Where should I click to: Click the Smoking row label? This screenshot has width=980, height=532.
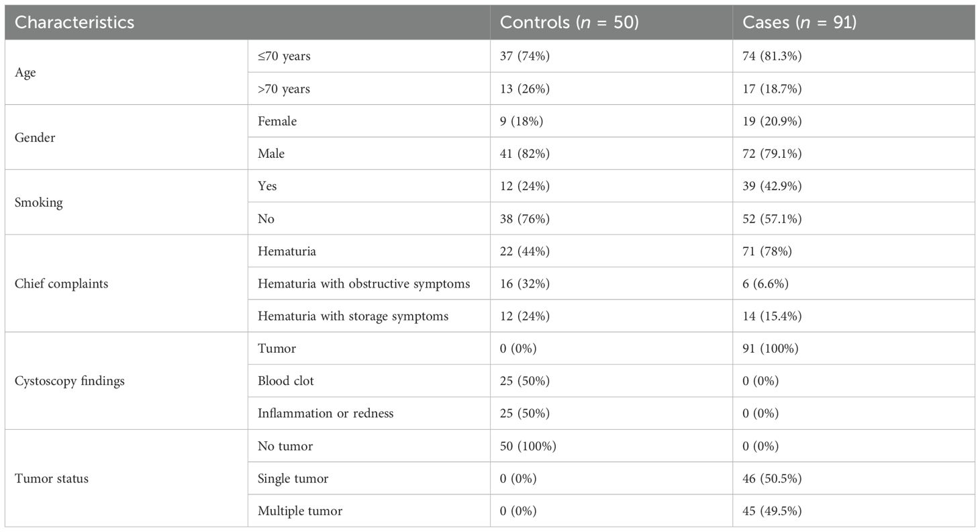[38, 203]
